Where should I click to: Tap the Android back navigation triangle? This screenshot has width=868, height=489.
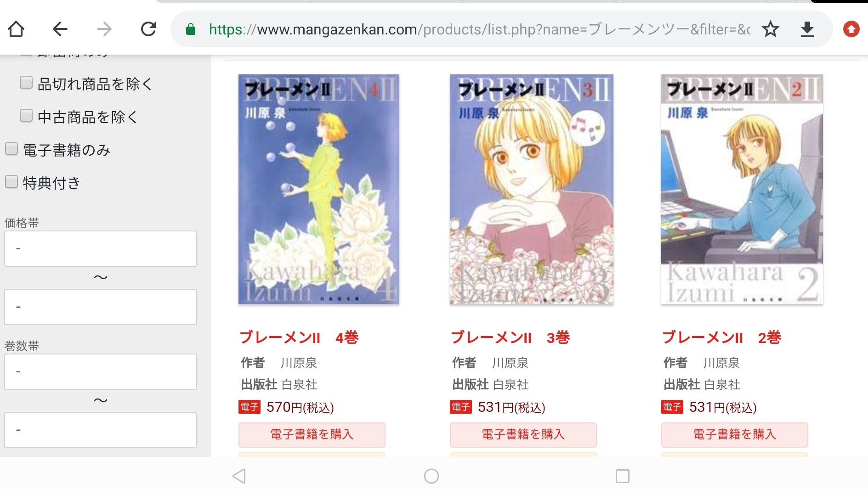tap(239, 476)
